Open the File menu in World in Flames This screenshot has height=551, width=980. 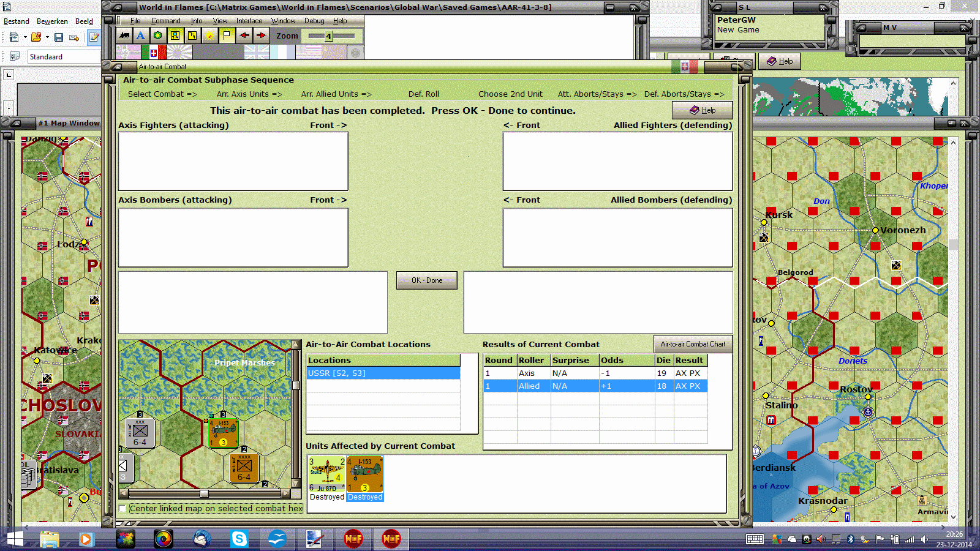[x=135, y=21]
